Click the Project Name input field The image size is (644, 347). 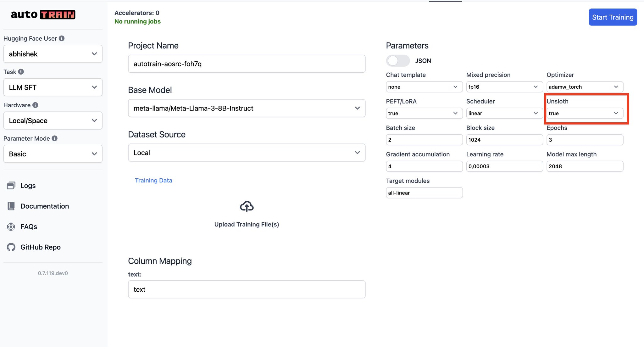click(247, 64)
